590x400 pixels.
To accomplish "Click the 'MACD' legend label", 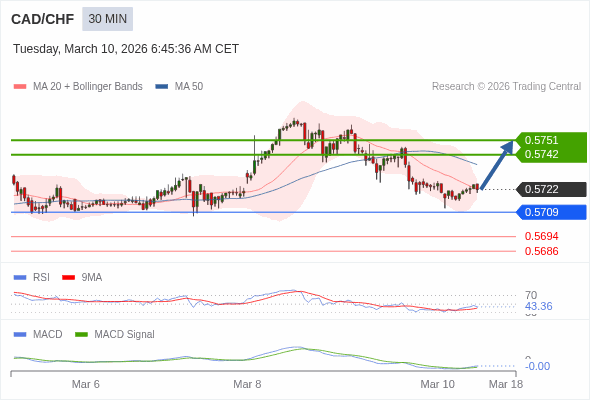I will click(x=48, y=335).
